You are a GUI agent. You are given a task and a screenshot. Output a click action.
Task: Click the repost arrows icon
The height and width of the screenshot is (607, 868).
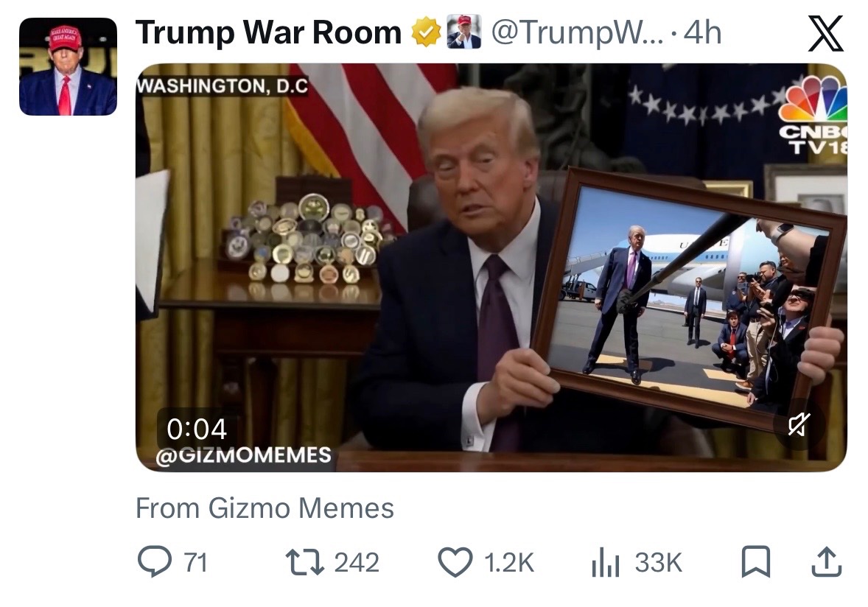coord(304,562)
